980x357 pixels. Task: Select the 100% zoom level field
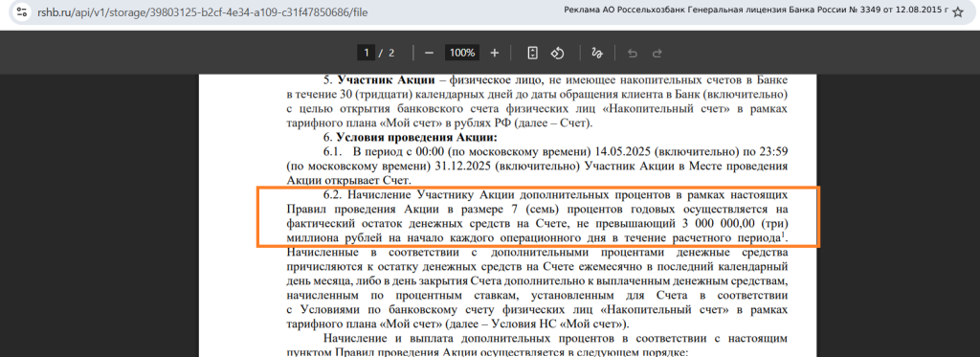(x=462, y=54)
